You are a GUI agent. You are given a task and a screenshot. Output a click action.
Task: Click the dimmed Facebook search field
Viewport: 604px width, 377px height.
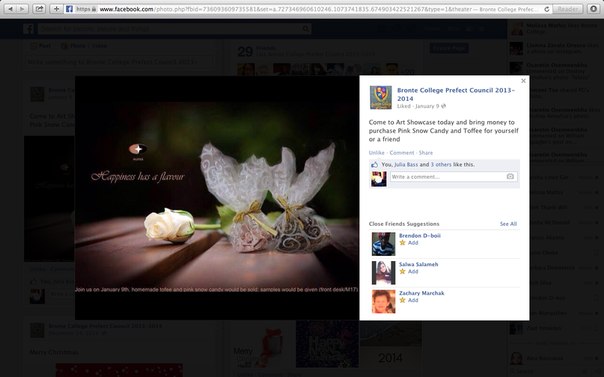pyautogui.click(x=175, y=29)
